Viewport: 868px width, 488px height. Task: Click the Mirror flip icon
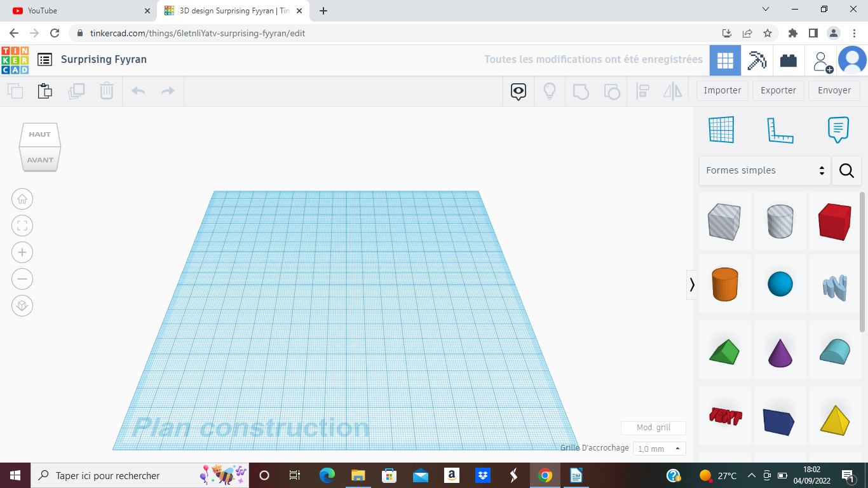click(673, 91)
